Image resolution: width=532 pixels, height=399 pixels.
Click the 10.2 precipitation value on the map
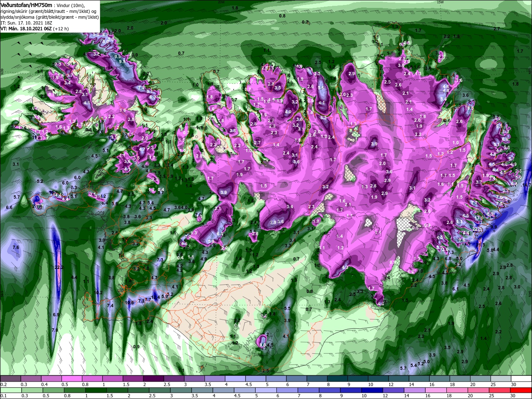tap(98, 293)
